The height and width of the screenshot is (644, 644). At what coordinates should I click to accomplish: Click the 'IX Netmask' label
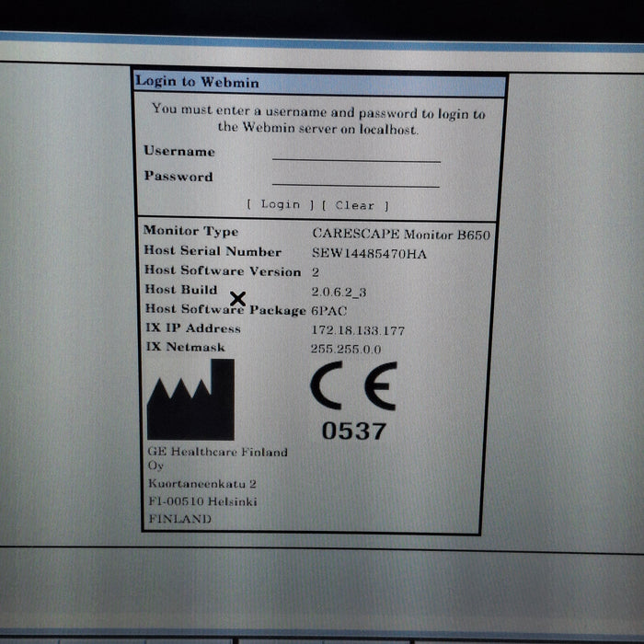(x=186, y=347)
